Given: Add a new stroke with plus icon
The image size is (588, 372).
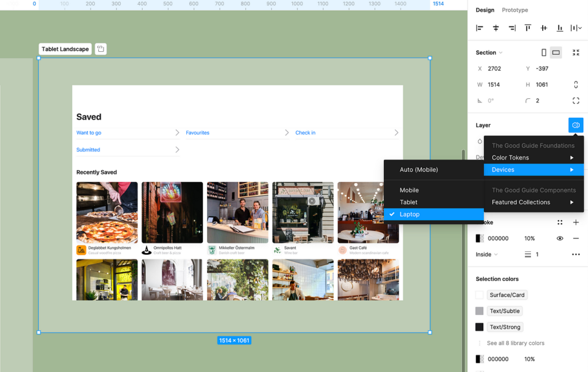Looking at the screenshot, I should coord(576,222).
